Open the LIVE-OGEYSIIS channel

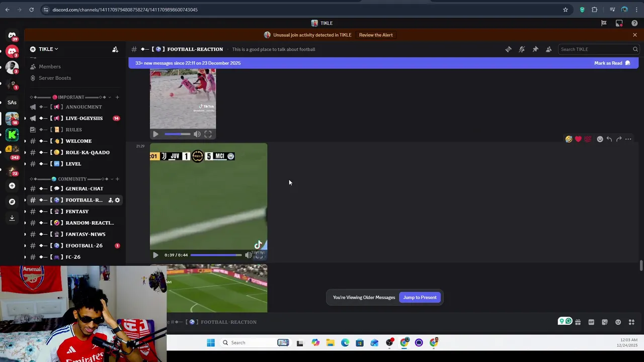(75, 118)
